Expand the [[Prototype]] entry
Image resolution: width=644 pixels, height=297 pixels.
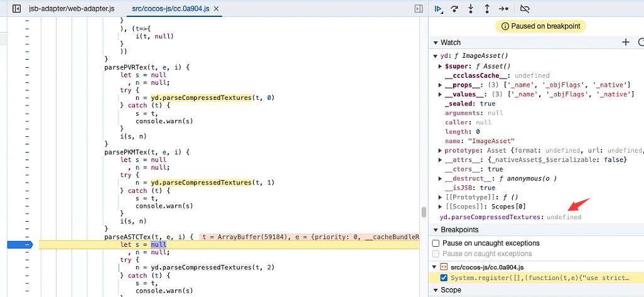(441, 197)
